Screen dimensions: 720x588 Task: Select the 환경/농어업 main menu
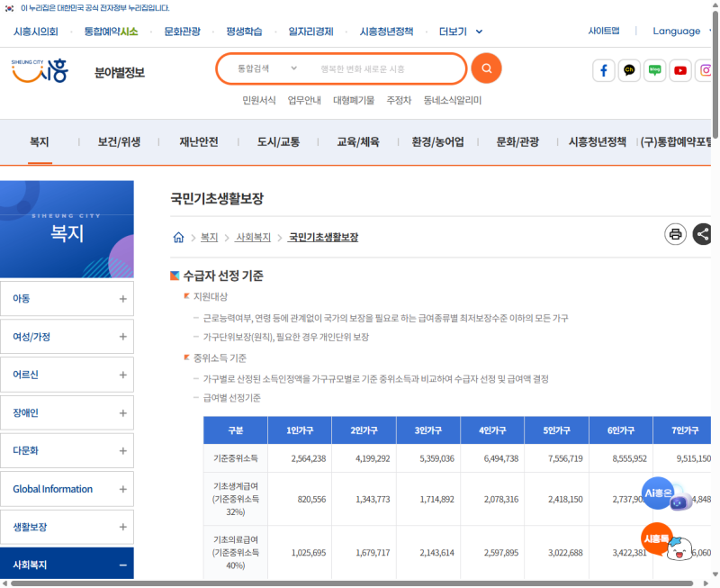pyautogui.click(x=437, y=142)
